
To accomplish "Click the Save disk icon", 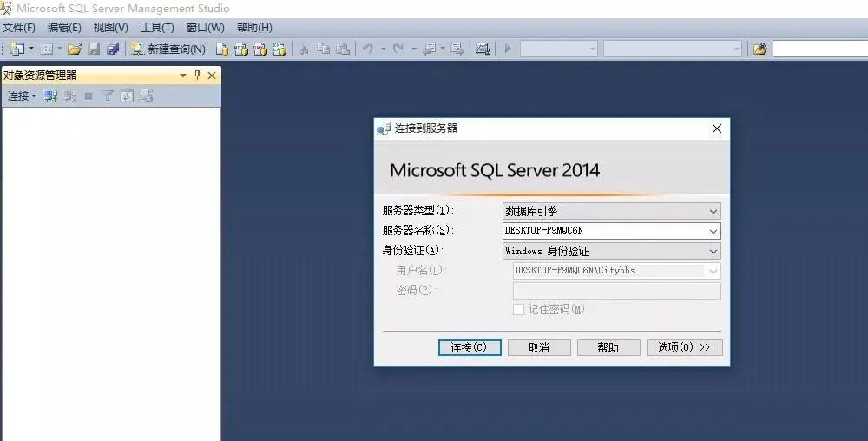I will (x=94, y=49).
